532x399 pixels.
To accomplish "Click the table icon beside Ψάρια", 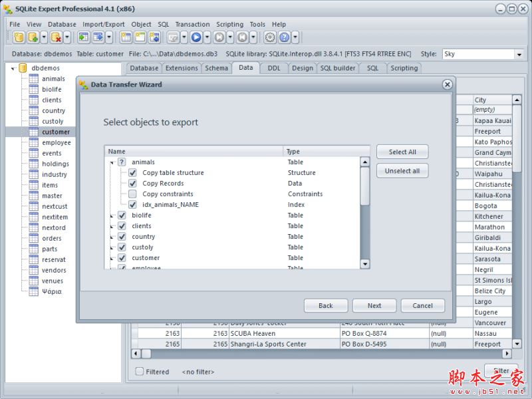I will [x=34, y=291].
